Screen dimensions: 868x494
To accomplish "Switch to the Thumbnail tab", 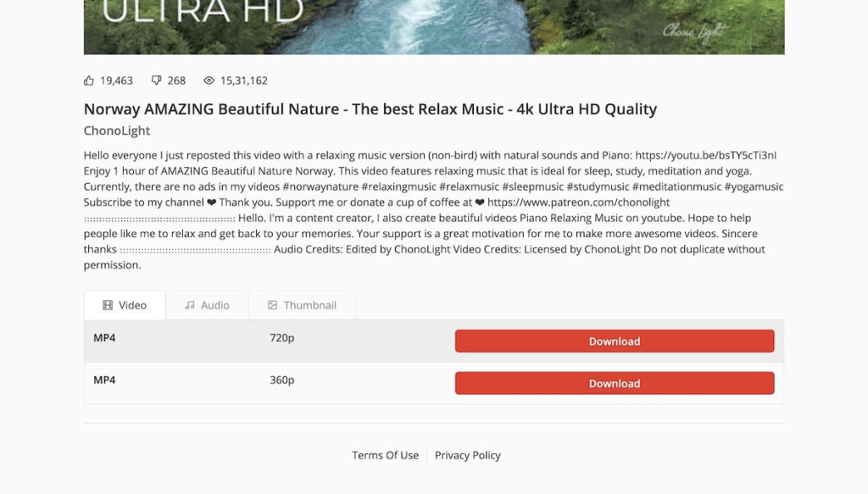I will tap(302, 305).
